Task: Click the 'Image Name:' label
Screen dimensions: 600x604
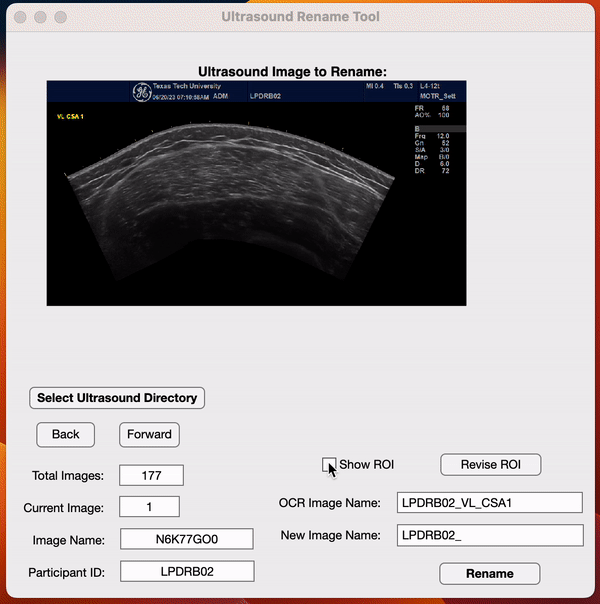Action: (x=69, y=540)
